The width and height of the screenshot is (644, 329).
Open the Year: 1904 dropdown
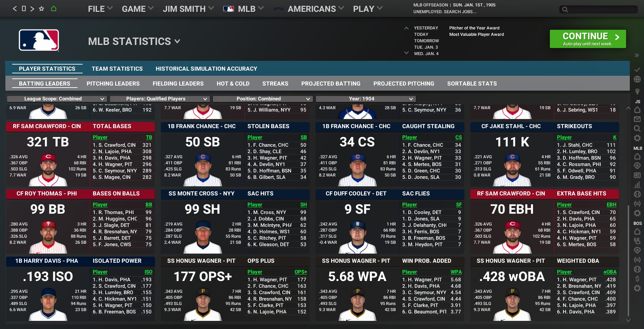point(366,99)
